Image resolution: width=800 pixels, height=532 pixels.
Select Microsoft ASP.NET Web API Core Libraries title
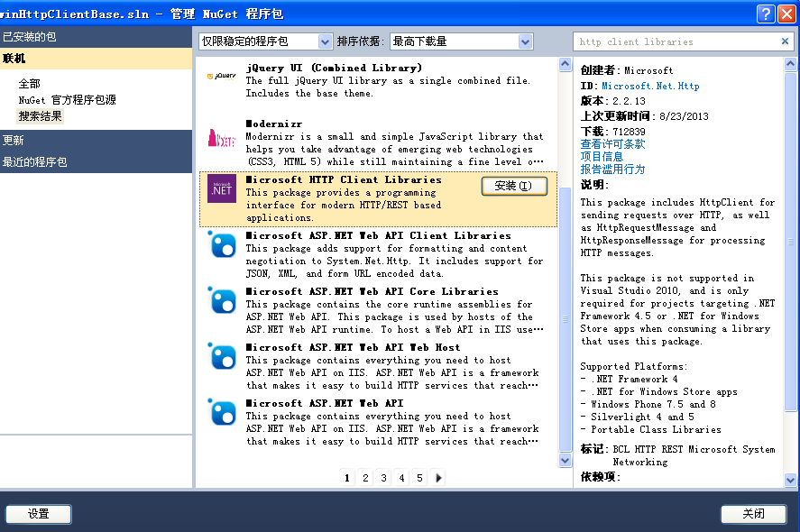pos(372,292)
